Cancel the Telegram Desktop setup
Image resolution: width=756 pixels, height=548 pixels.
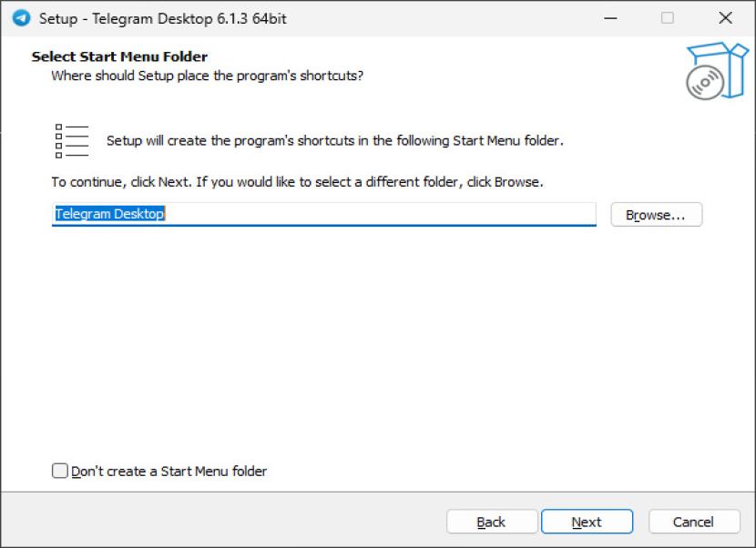pyautogui.click(x=693, y=522)
